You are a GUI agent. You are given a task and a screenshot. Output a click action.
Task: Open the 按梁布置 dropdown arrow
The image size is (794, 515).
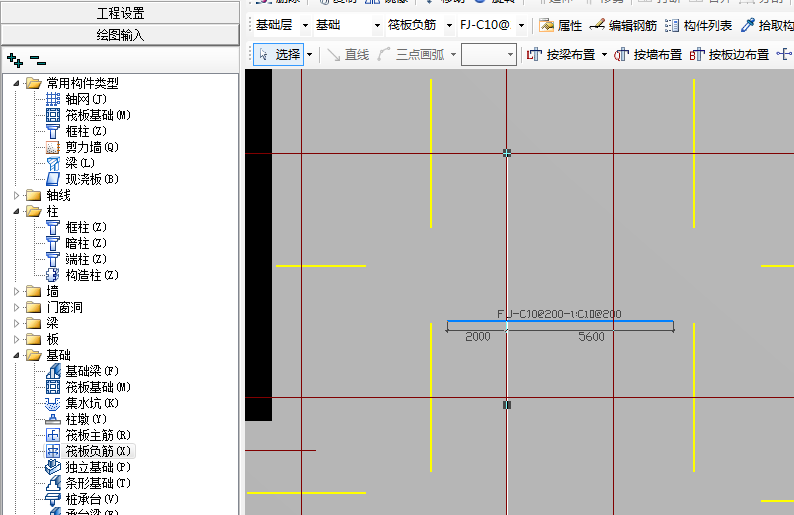click(x=604, y=55)
